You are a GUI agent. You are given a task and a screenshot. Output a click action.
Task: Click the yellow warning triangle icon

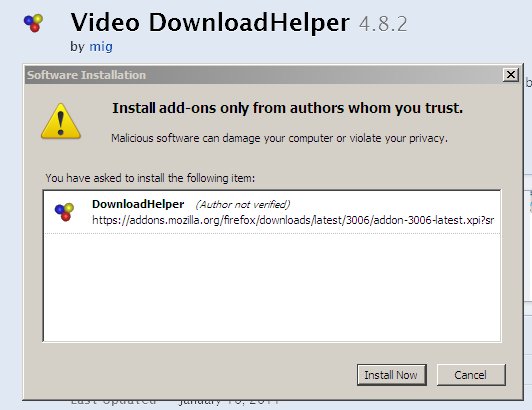point(61,121)
